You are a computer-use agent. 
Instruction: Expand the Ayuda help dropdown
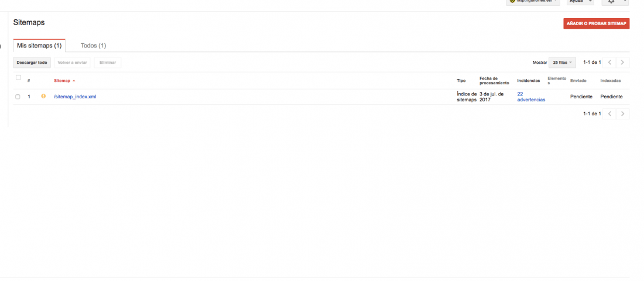(580, 2)
